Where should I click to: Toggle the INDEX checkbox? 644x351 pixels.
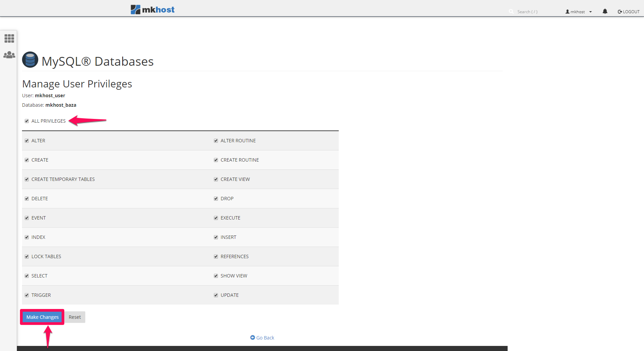(x=27, y=237)
